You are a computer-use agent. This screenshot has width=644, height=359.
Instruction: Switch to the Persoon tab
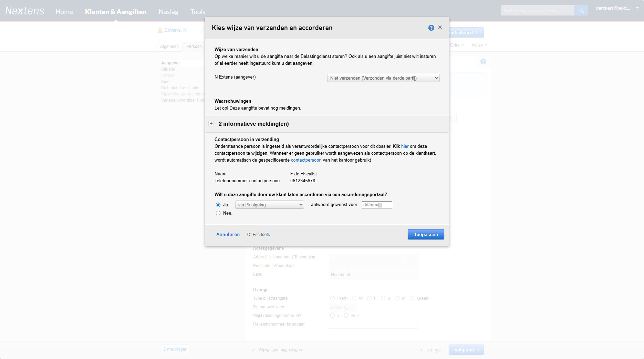point(194,47)
